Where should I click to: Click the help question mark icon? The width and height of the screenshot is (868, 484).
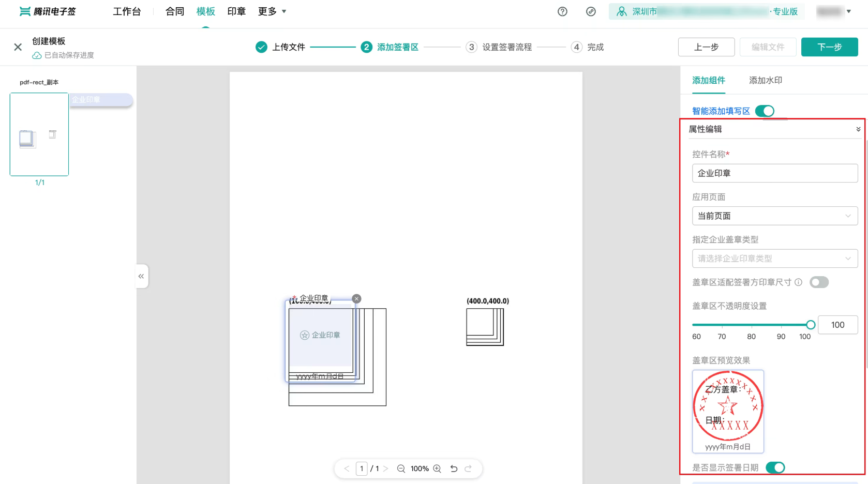562,11
